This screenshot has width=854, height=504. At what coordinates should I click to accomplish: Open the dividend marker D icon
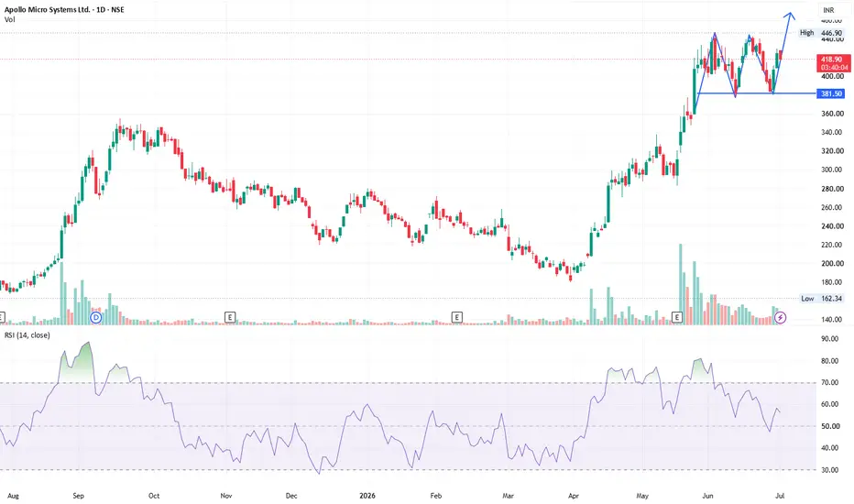pyautogui.click(x=96, y=317)
